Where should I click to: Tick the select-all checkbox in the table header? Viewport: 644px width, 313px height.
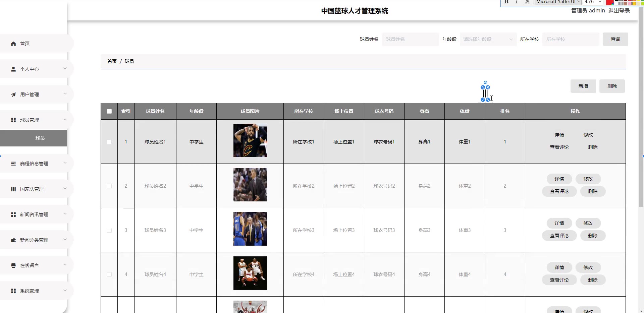tap(109, 111)
